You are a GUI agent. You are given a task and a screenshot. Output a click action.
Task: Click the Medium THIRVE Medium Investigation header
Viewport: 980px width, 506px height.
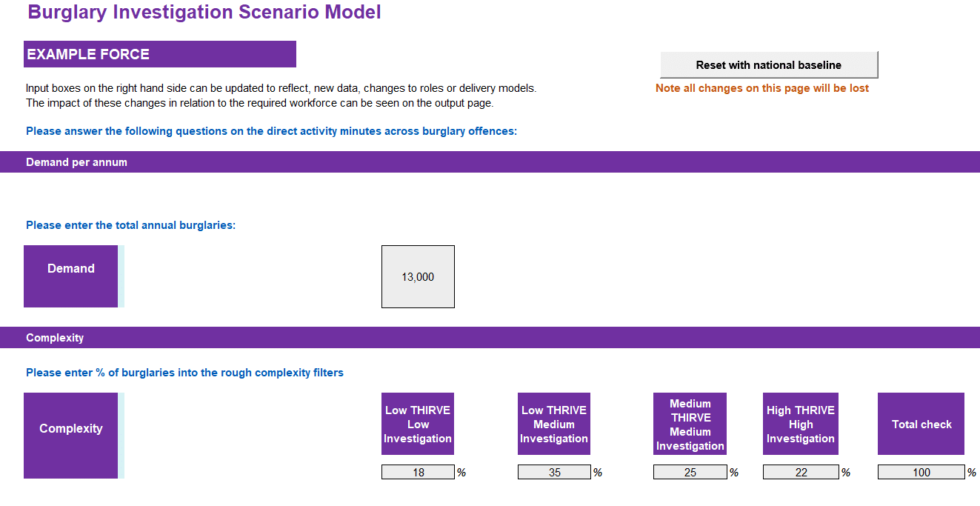coord(690,423)
